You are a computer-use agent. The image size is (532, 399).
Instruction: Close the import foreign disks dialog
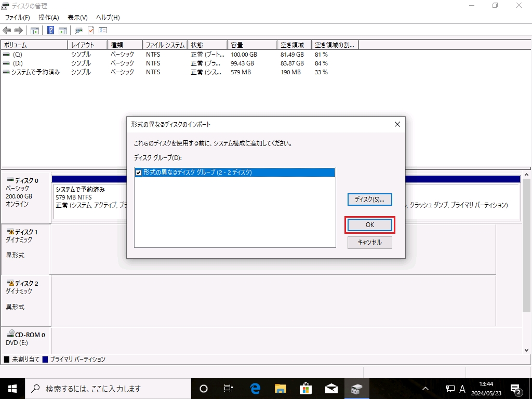397,124
